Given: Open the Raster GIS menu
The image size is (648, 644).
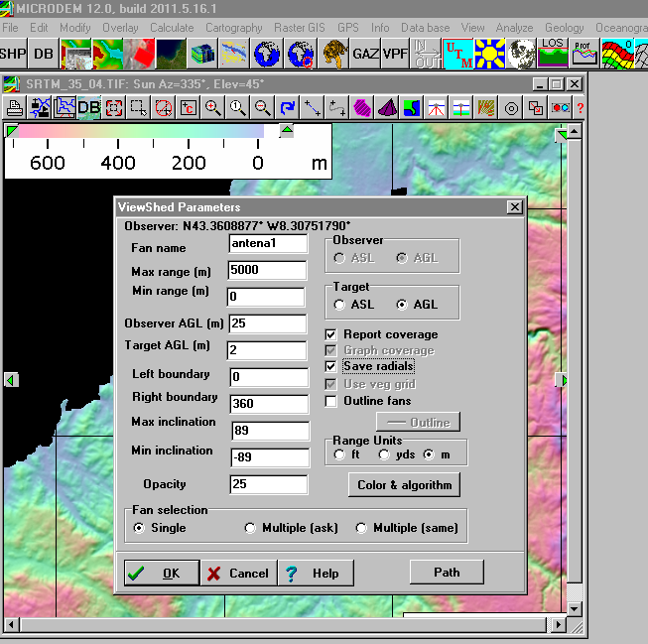Looking at the screenshot, I should tap(300, 28).
